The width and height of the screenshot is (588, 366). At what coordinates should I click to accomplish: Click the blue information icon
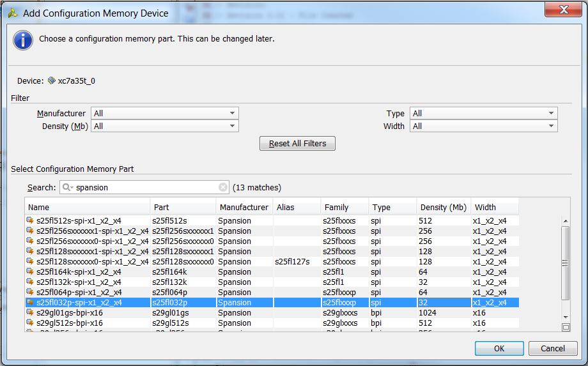tap(23, 40)
